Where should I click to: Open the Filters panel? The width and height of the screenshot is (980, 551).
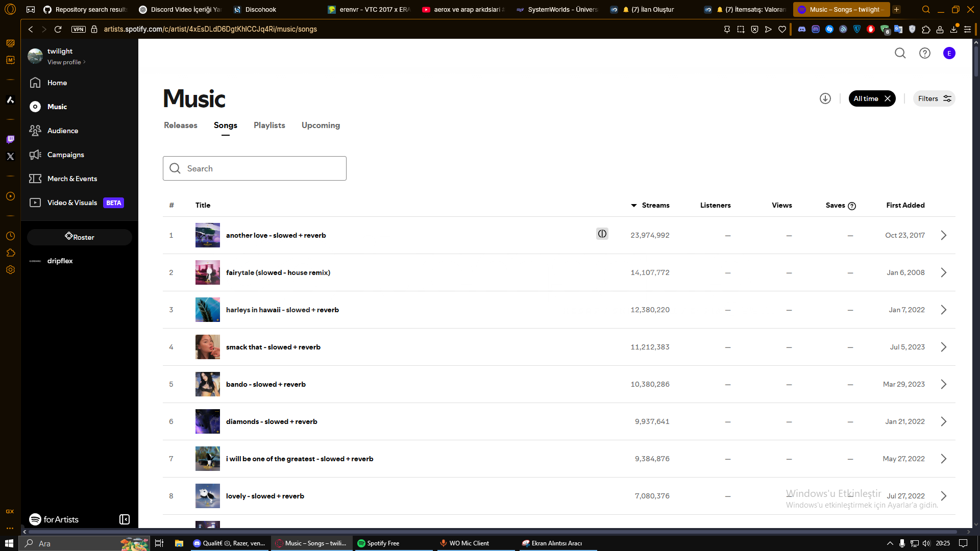(934, 98)
